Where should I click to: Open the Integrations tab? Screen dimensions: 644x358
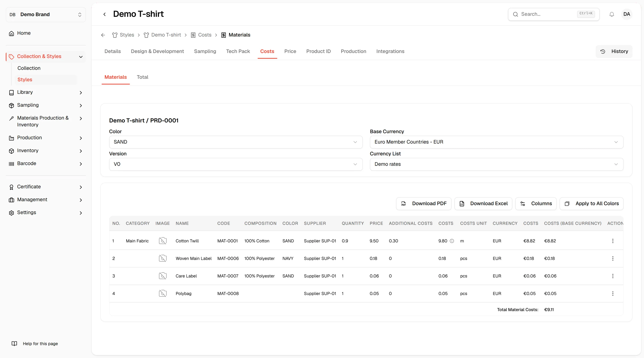point(390,51)
